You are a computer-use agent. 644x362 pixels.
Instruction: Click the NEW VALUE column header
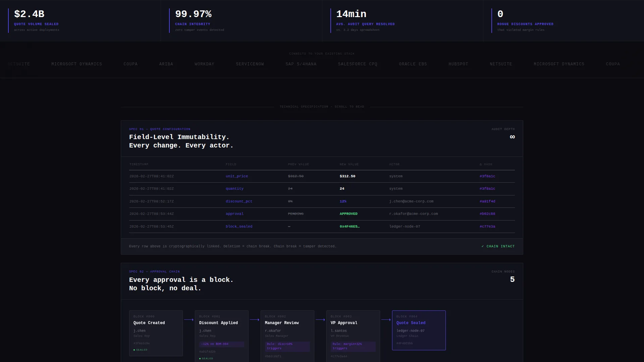click(349, 164)
